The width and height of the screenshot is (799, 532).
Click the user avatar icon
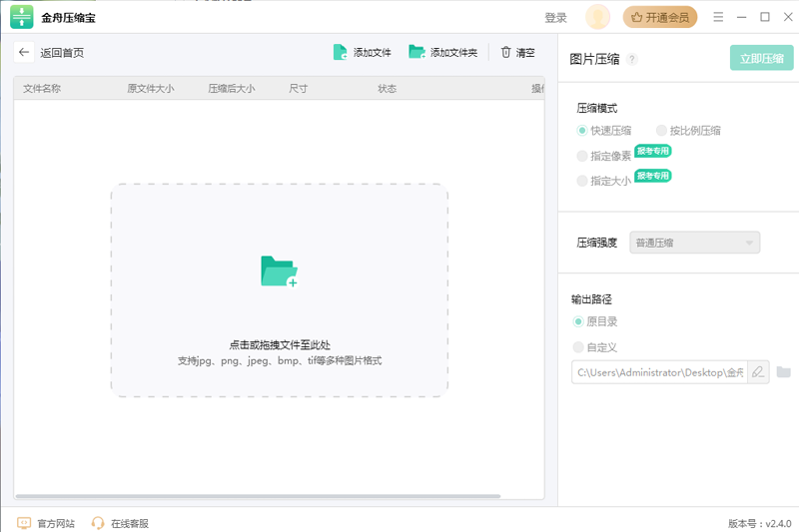pyautogui.click(x=597, y=17)
